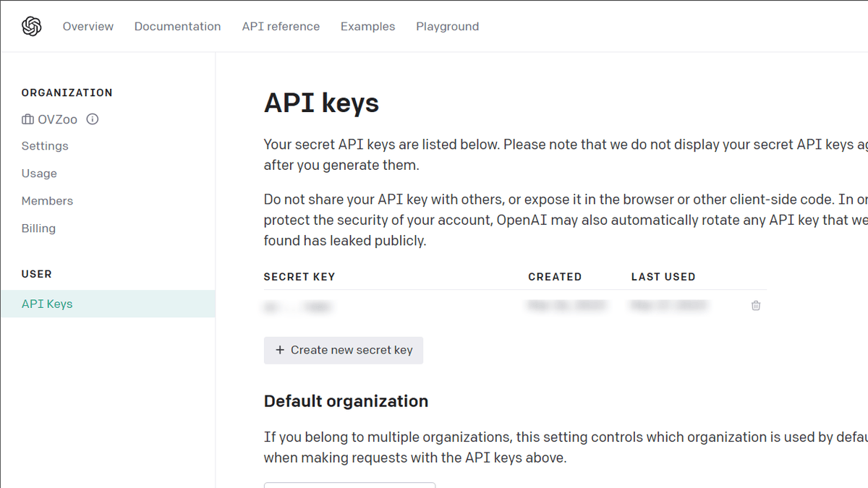
Task: Open the Members list
Action: 47,200
